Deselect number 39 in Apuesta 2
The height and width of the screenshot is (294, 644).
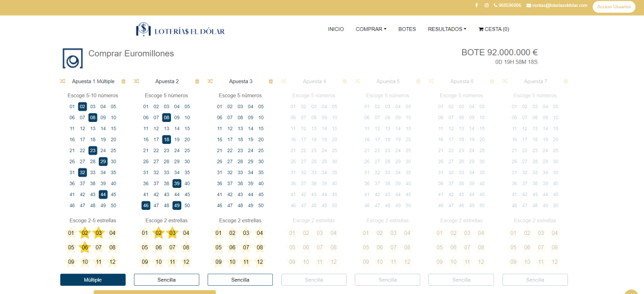point(177,183)
